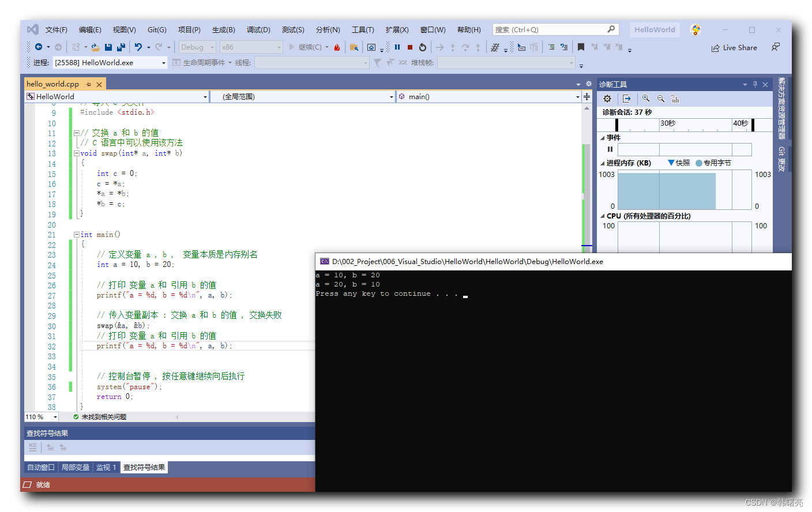Collapse the CPU usage section

[603, 216]
